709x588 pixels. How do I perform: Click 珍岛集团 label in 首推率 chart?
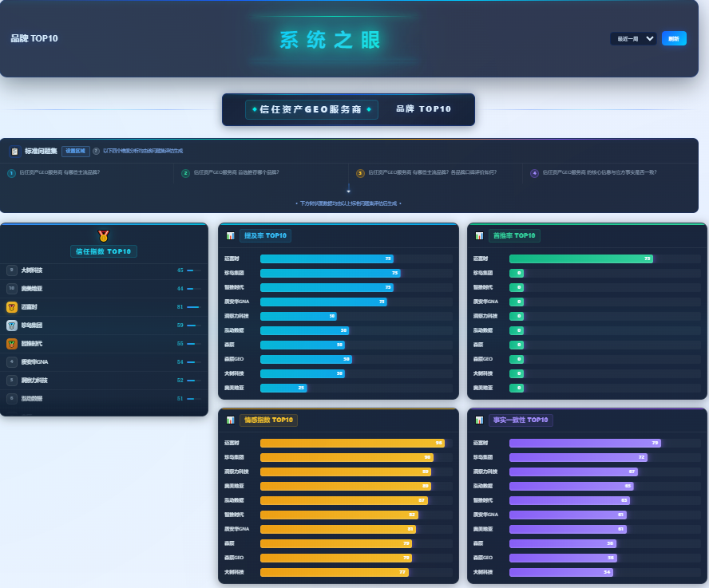tap(483, 273)
